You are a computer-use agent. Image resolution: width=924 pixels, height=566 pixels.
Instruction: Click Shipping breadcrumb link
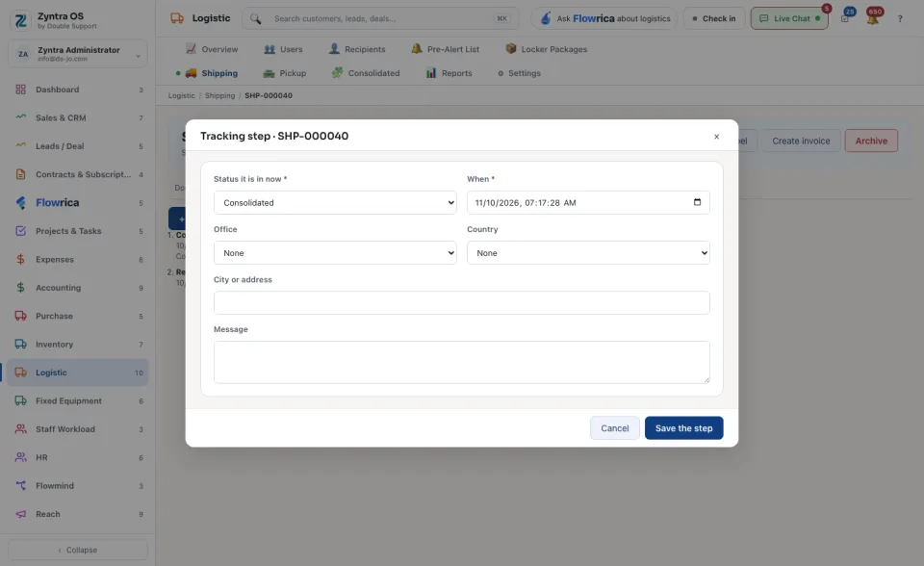(219, 95)
